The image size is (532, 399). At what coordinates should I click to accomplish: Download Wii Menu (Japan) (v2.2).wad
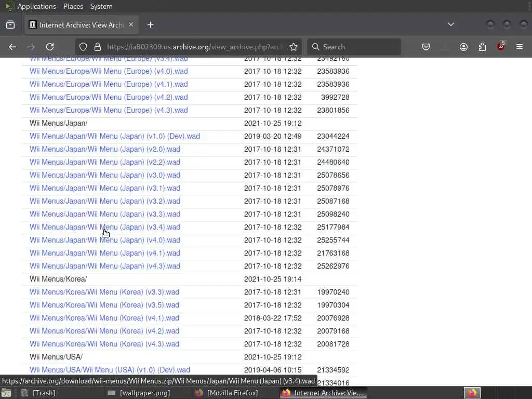(x=105, y=162)
